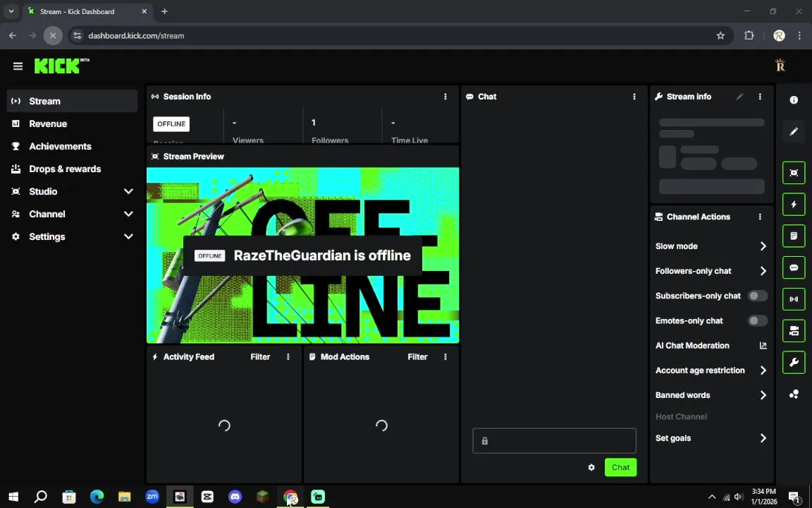Stop page loading with the X button
The width and height of the screenshot is (812, 508).
click(53, 36)
